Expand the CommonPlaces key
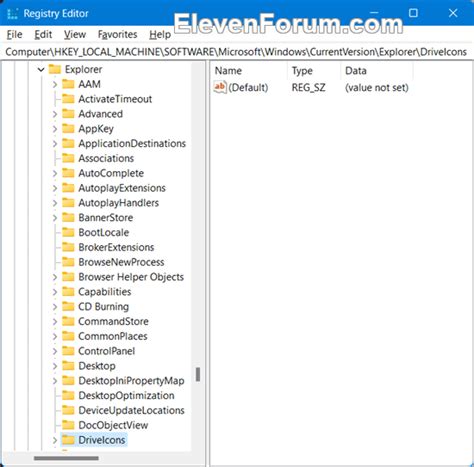Viewport: 474px width, 467px height. pyautogui.click(x=55, y=337)
